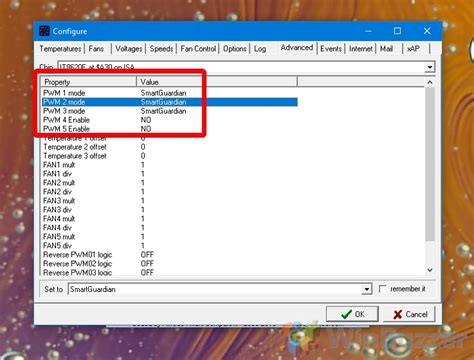Click the Property column header
Image resolution: width=474 pixels, height=360 pixels.
click(x=89, y=82)
